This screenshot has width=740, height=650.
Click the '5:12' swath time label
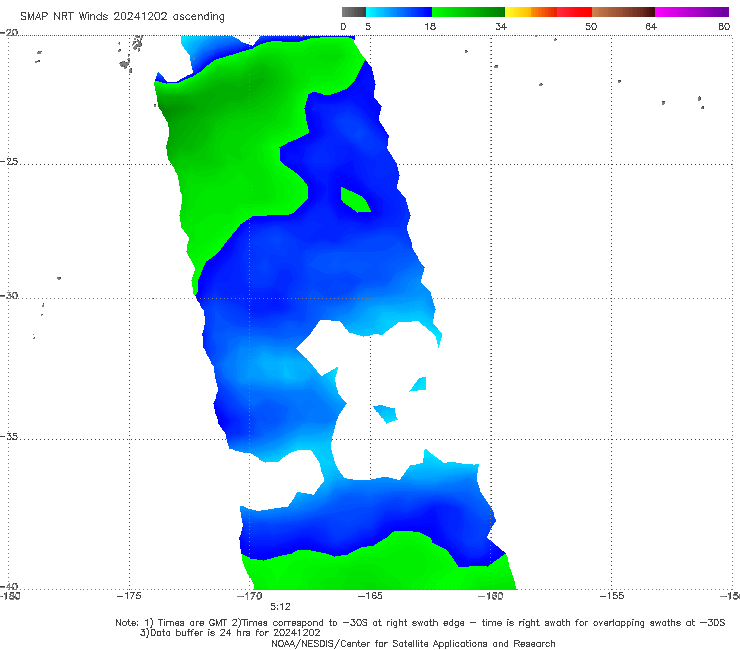coord(280,607)
